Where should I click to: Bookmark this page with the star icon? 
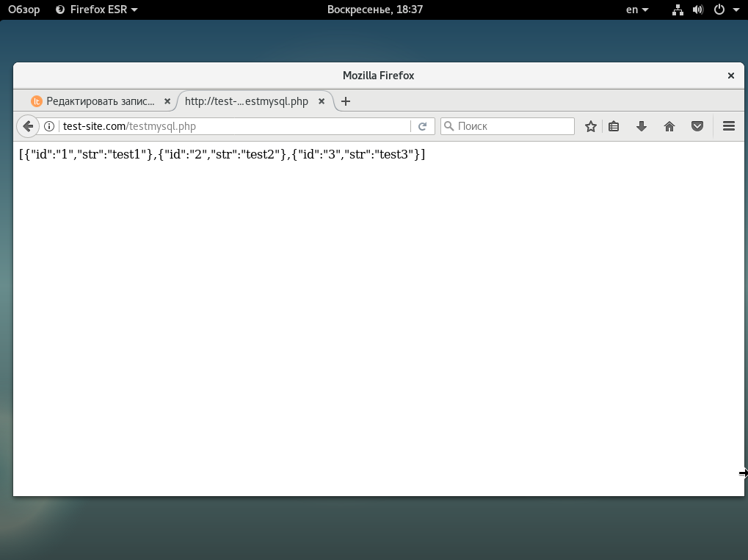[x=590, y=126]
